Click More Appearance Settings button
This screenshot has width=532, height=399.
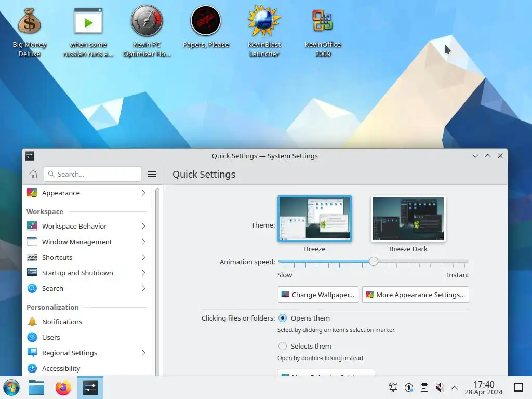[416, 295]
